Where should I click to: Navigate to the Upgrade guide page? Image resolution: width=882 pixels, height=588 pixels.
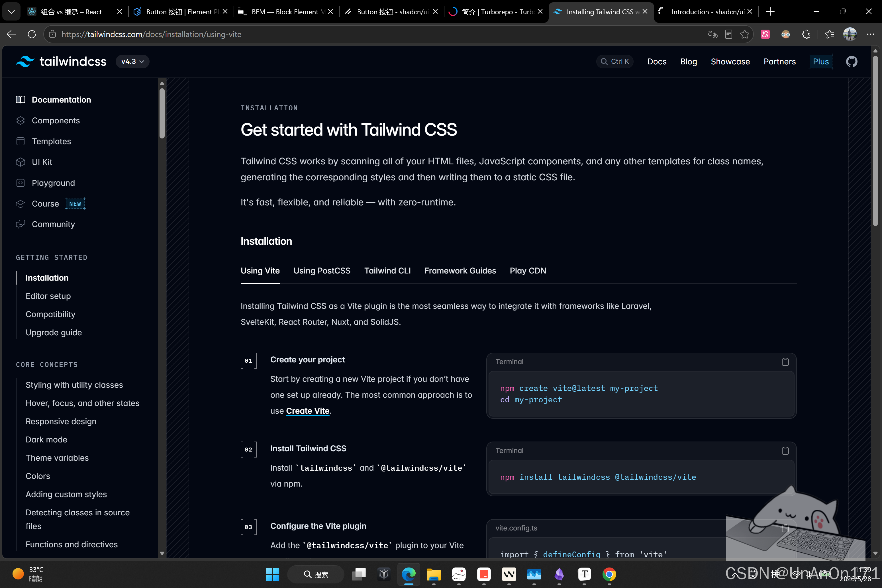(54, 332)
